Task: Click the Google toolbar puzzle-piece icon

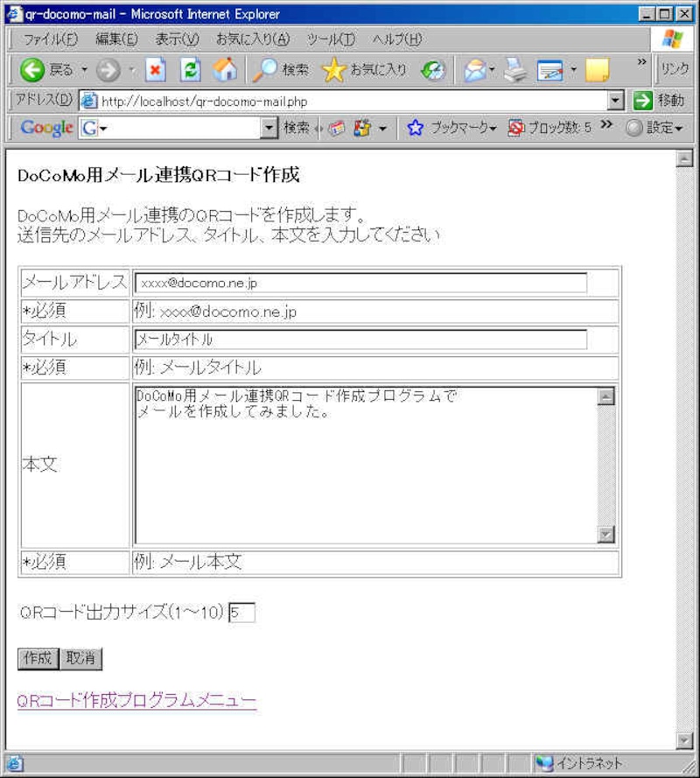Action: coord(362,129)
